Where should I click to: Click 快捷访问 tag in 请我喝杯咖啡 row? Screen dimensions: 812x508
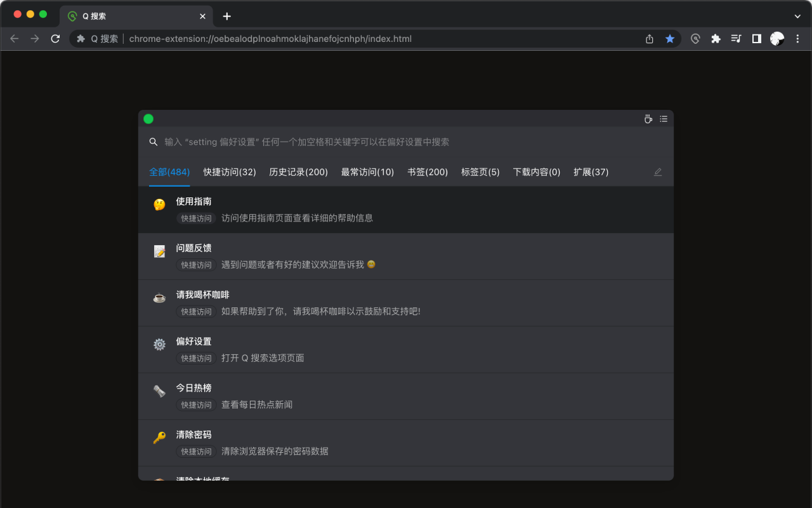tap(197, 312)
